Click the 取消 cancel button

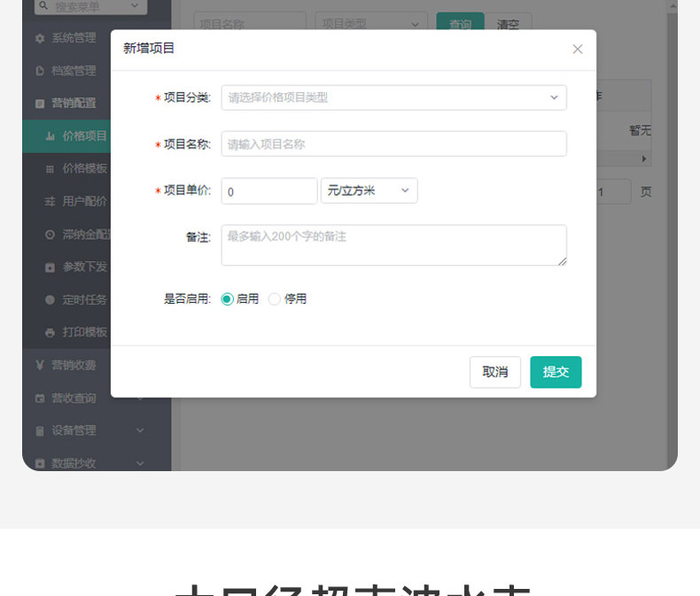(494, 372)
